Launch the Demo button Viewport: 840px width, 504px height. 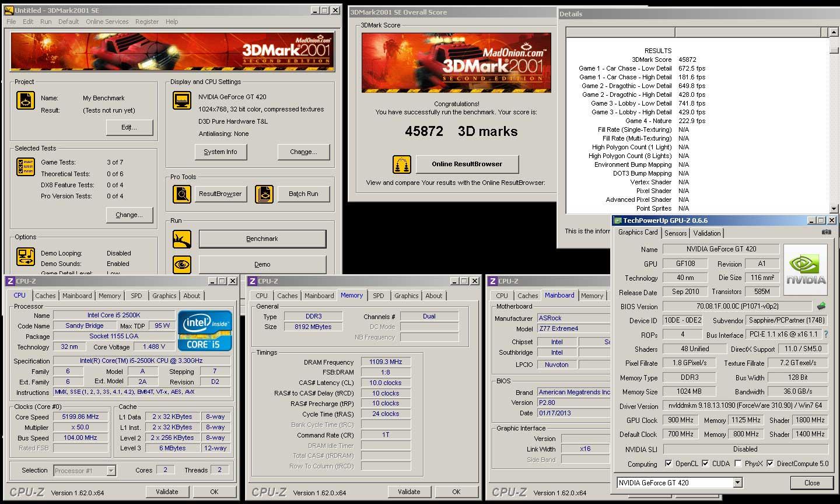click(x=262, y=264)
